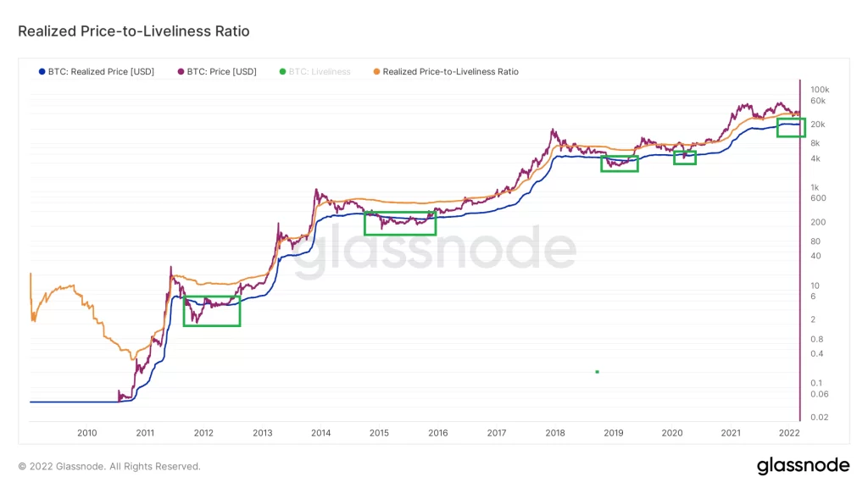Click the small green box at 2020

coord(685,158)
